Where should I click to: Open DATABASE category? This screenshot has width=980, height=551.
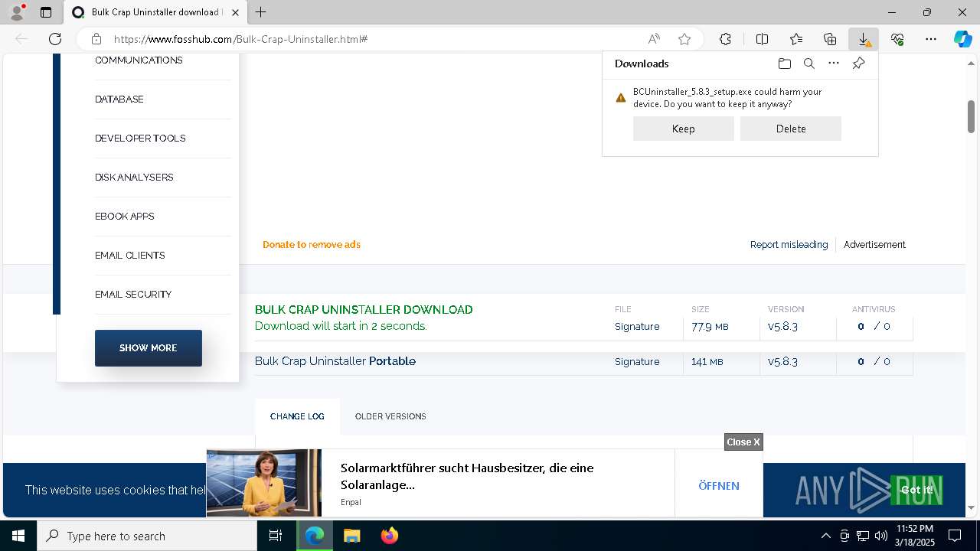tap(119, 99)
